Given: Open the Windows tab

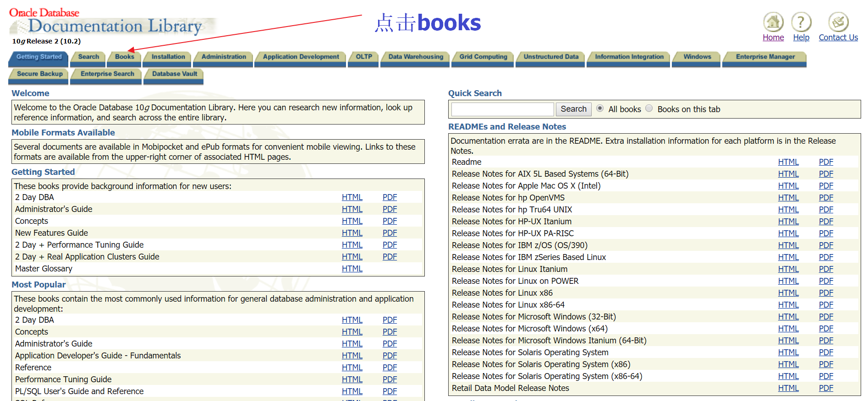Looking at the screenshot, I should [697, 59].
